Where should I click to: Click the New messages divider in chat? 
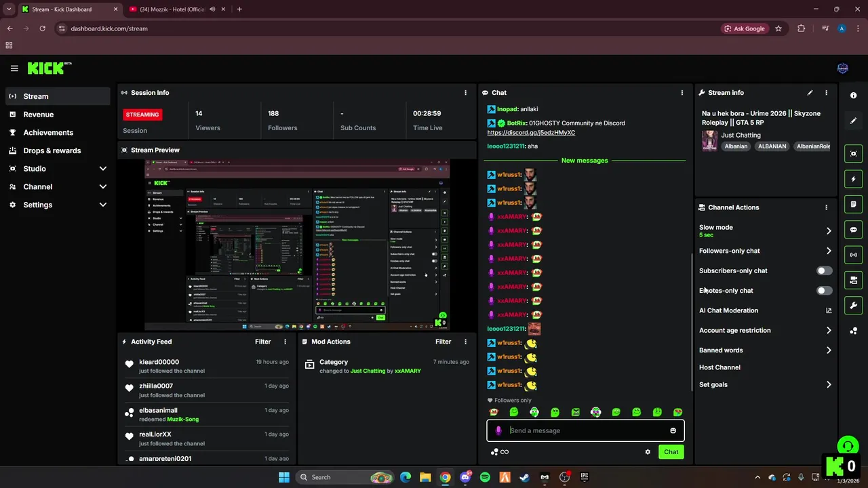pyautogui.click(x=585, y=161)
